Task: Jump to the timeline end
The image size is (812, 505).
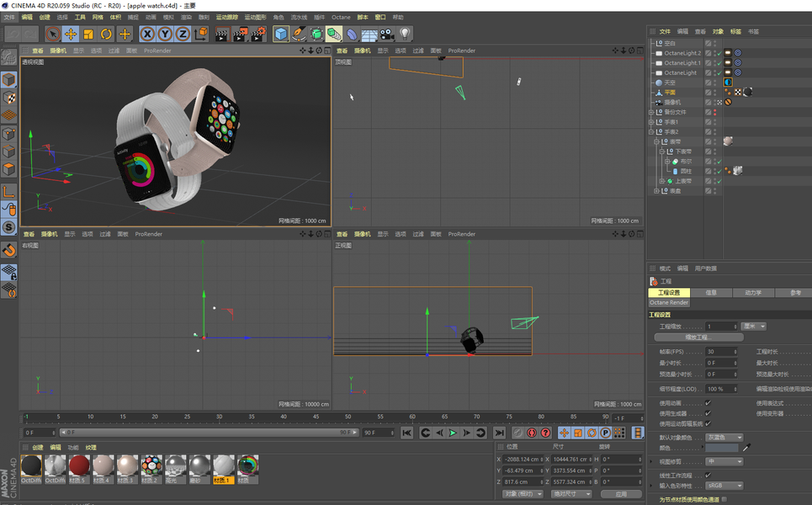Action: (x=499, y=433)
